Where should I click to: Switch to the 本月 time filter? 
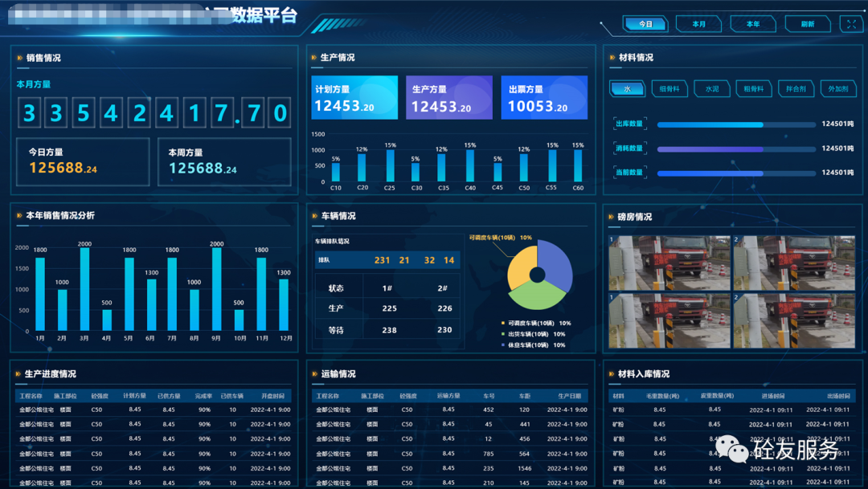tap(698, 24)
